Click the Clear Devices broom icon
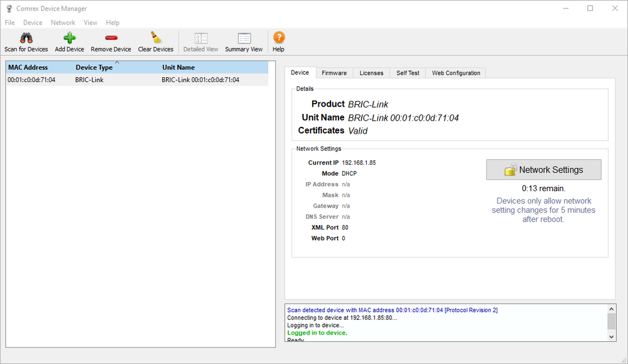The height and width of the screenshot is (364, 628). tap(156, 37)
